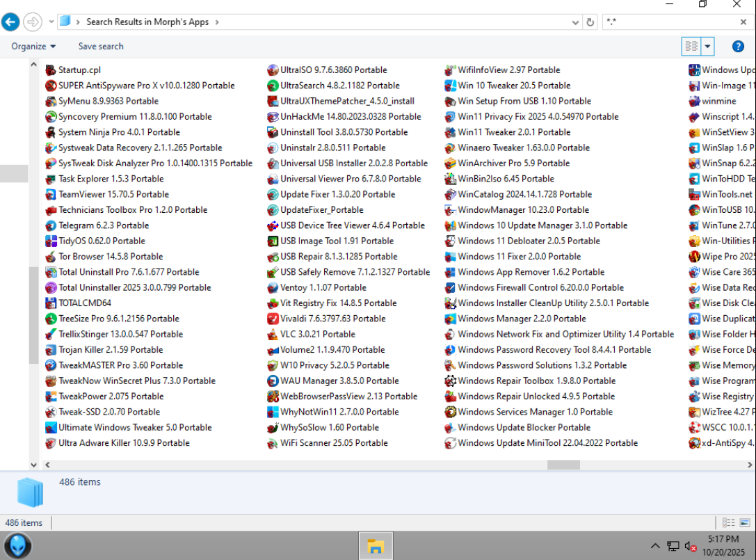Select the WizTree 4.27 icon
This screenshot has height=560, width=756.
point(694,412)
